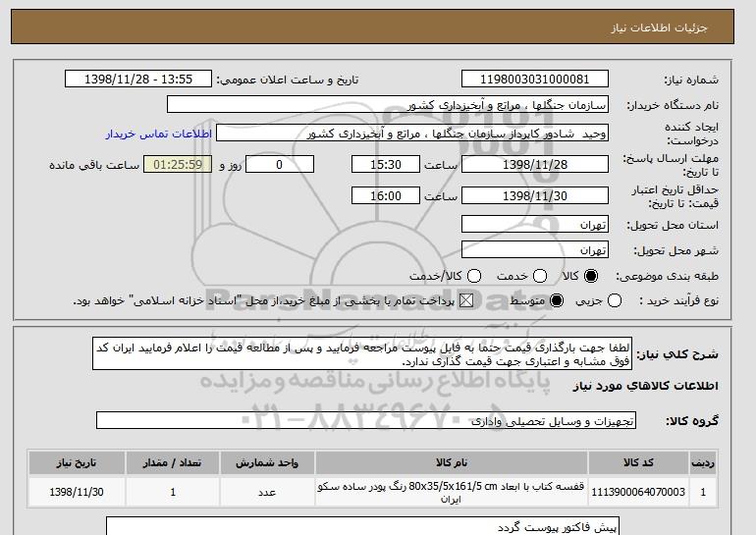Click the delivery city field تهران
The height and width of the screenshot is (535, 756).
(x=535, y=249)
